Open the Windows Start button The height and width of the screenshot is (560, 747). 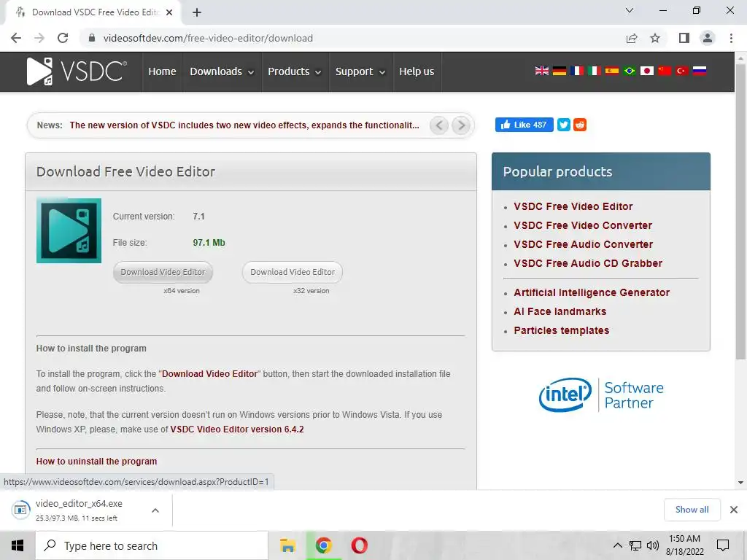(x=18, y=545)
